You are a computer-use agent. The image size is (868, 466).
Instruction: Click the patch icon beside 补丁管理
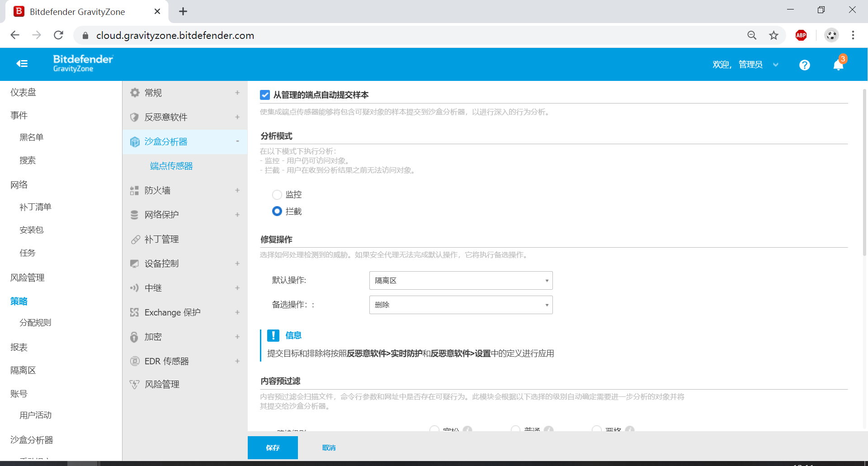point(135,239)
